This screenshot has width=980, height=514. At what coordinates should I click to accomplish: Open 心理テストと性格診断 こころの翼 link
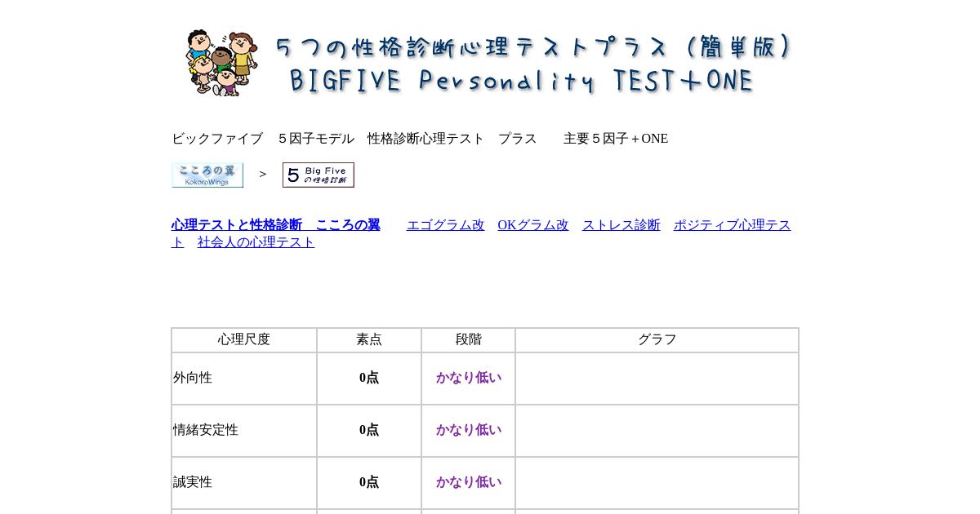276,225
